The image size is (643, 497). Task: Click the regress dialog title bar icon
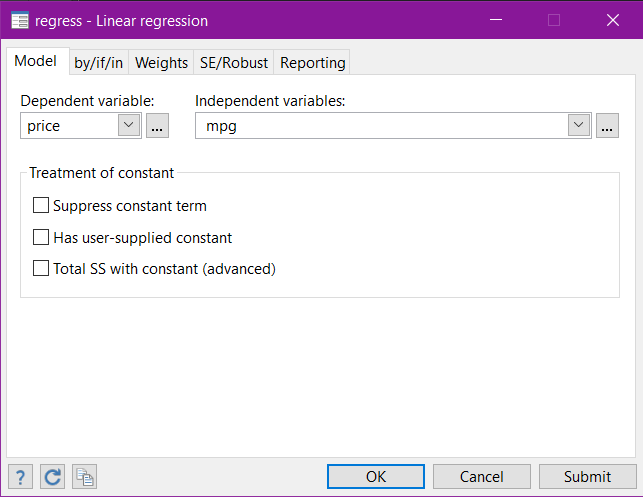pyautogui.click(x=20, y=21)
